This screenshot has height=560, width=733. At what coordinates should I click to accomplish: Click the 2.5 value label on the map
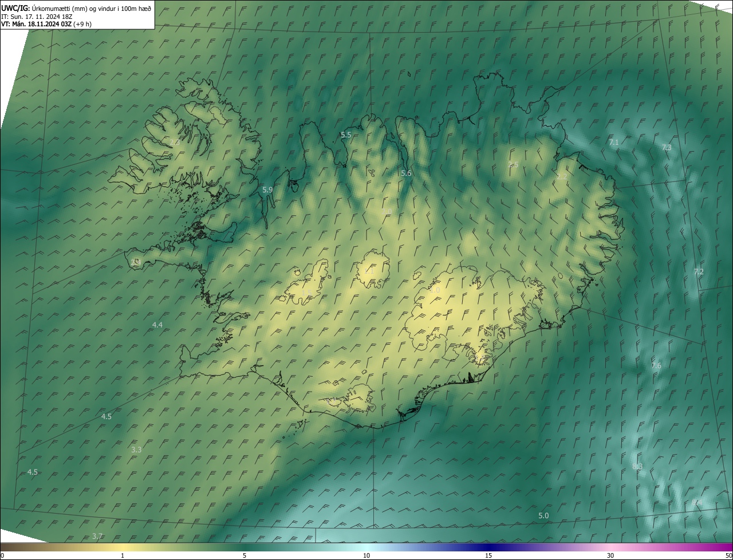pyautogui.click(x=513, y=164)
